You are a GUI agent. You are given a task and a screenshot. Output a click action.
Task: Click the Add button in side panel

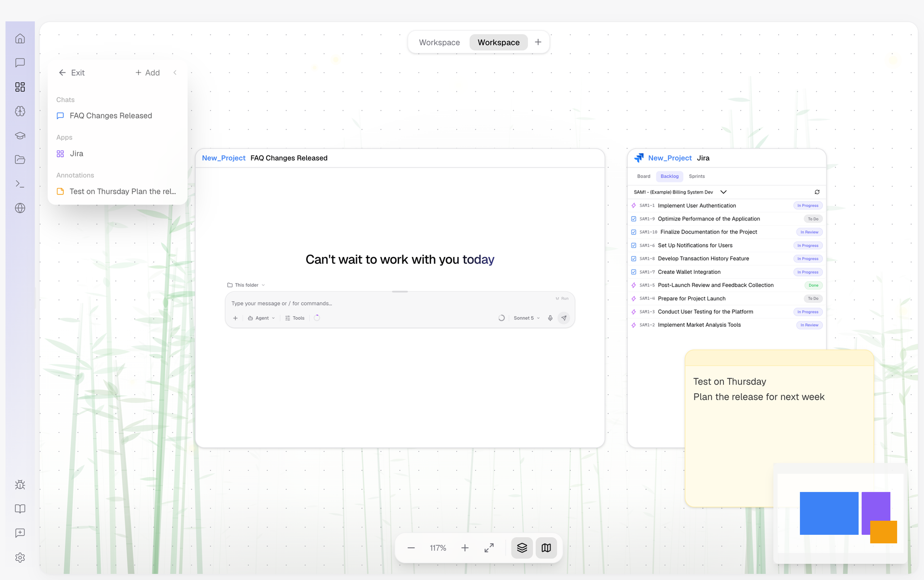147,73
